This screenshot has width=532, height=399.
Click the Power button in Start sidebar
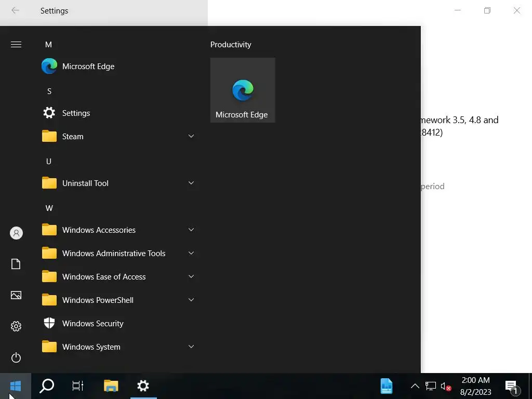tap(16, 357)
